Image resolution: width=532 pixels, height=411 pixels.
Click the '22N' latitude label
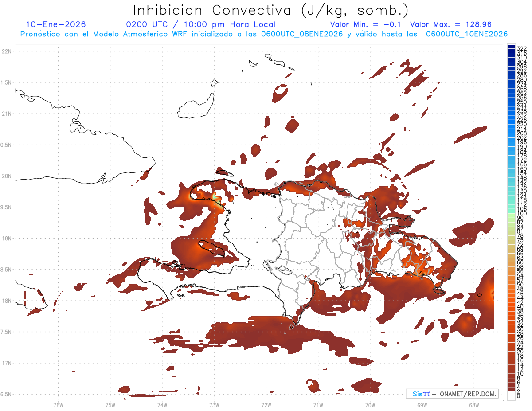[7, 51]
